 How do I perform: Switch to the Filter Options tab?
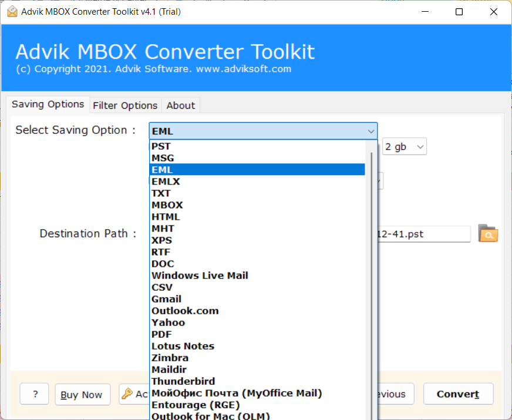click(125, 106)
